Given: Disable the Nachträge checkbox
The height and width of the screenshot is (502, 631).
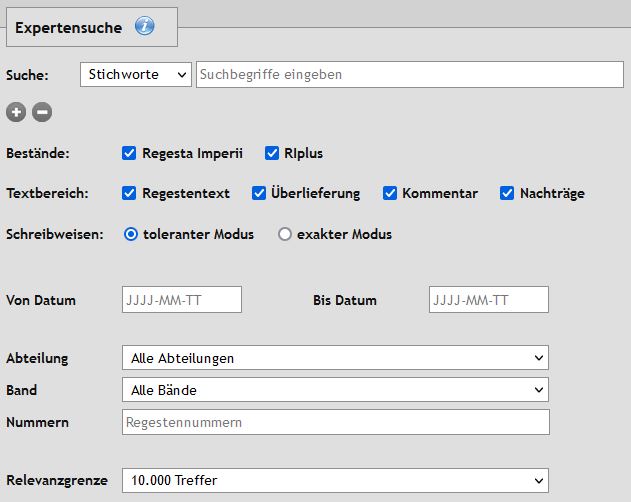Looking at the screenshot, I should pos(507,193).
